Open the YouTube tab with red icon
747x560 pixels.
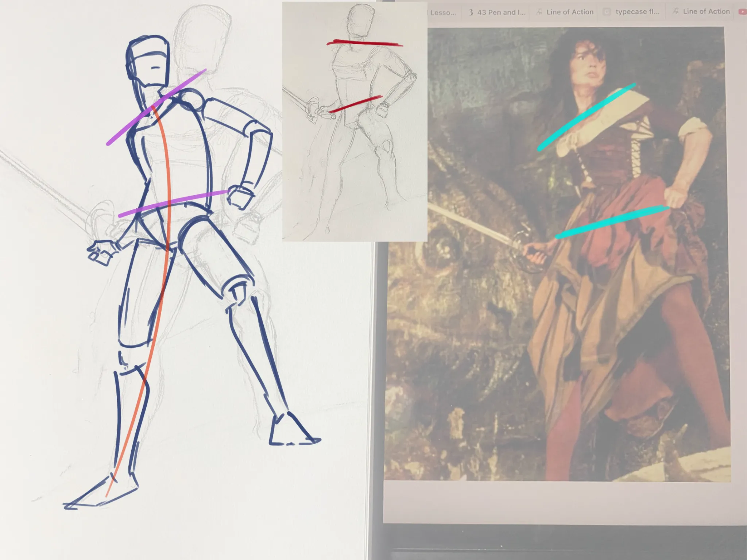[x=742, y=12]
